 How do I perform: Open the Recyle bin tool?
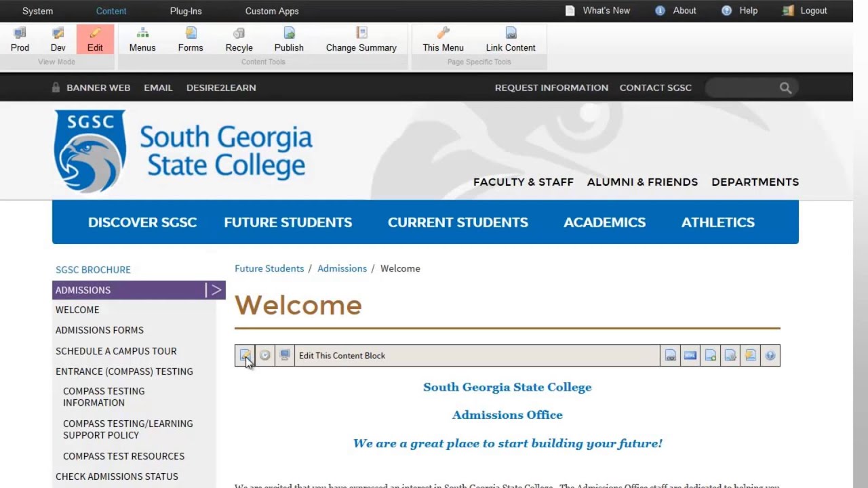tap(239, 40)
